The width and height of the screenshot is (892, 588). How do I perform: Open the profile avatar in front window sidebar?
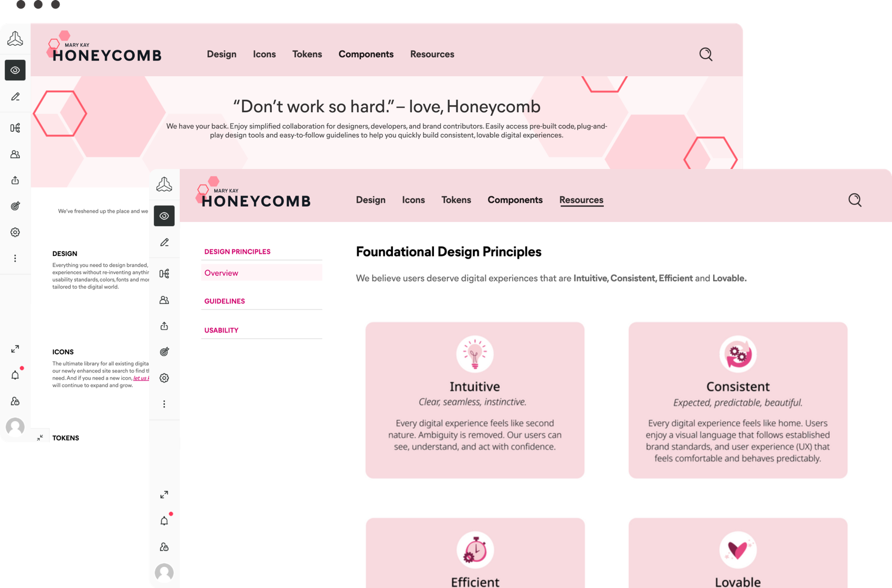164,573
